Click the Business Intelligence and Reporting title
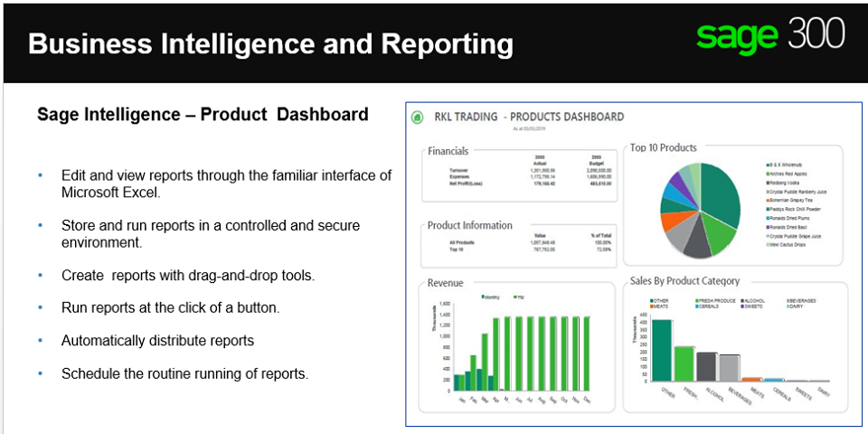 270,43
